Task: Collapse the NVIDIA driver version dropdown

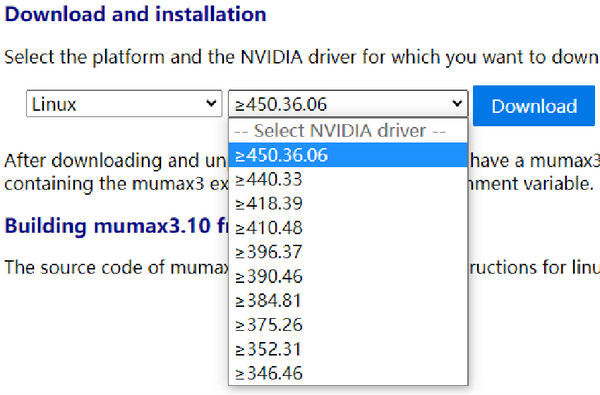Action: point(348,103)
